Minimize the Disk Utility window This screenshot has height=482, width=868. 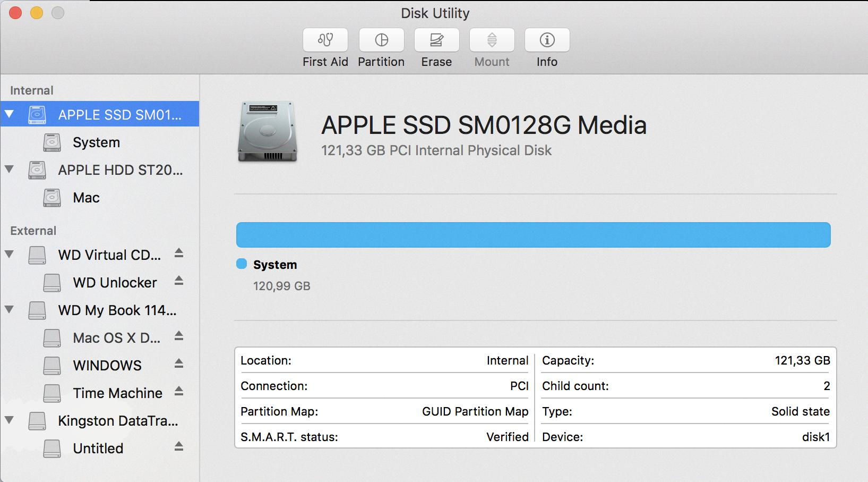pos(37,13)
